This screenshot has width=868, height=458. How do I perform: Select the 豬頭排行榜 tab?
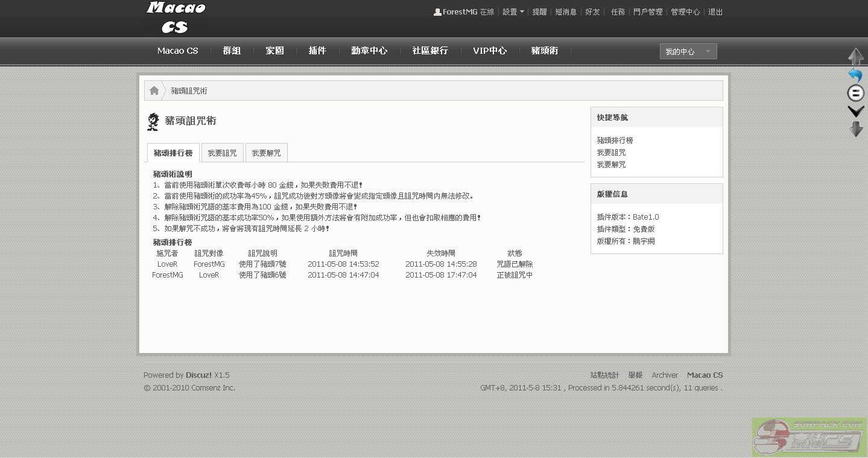173,153
